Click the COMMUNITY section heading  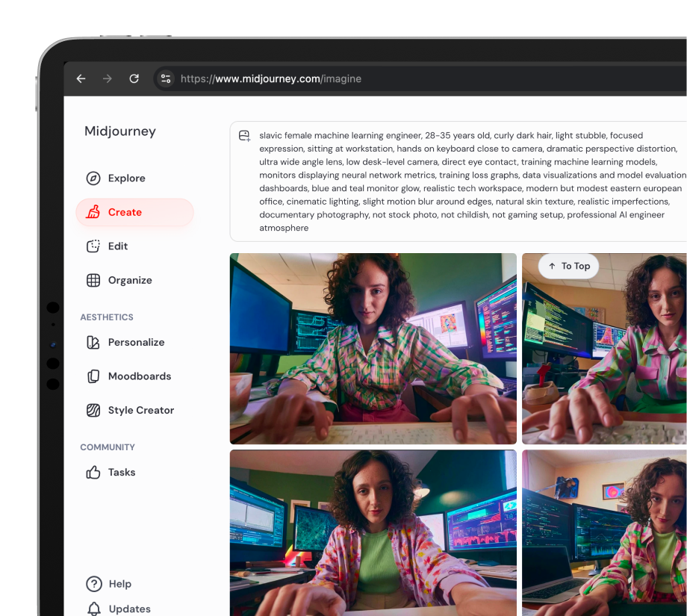(108, 447)
